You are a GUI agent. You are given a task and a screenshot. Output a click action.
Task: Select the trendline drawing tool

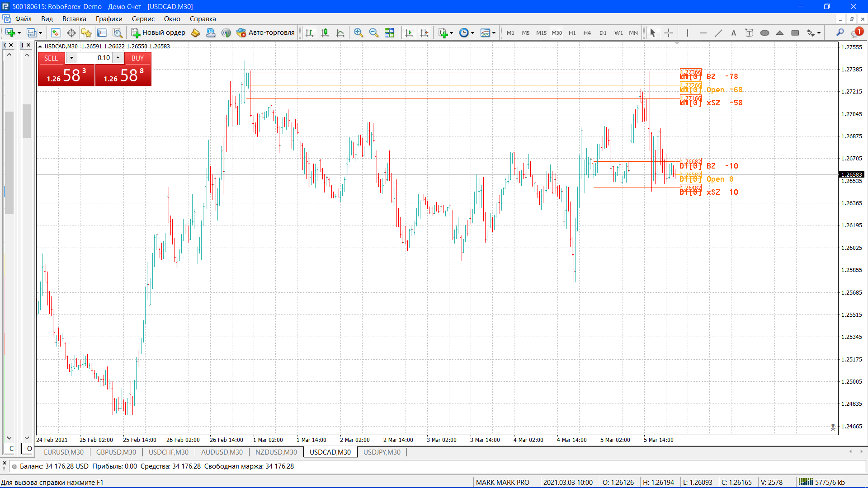tap(718, 33)
